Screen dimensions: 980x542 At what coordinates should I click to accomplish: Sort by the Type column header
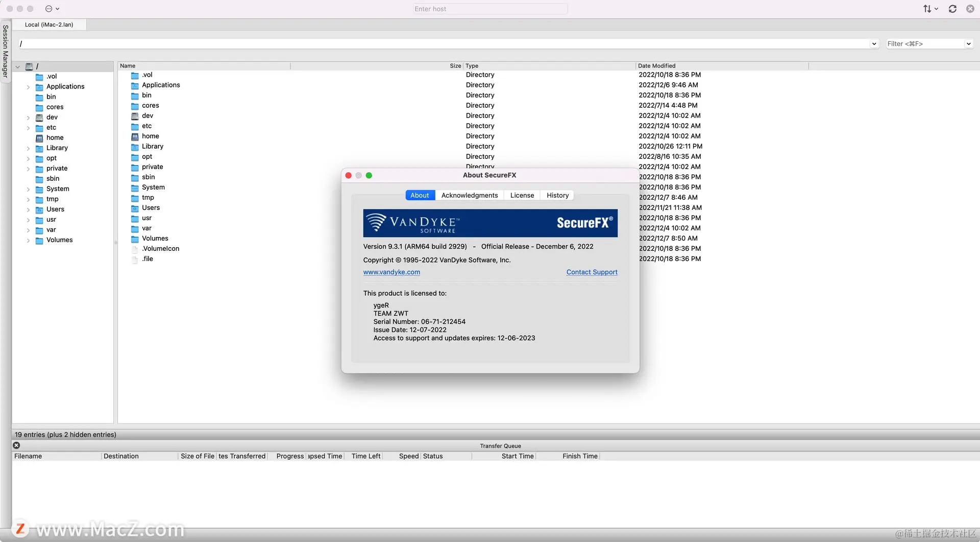[x=549, y=66]
